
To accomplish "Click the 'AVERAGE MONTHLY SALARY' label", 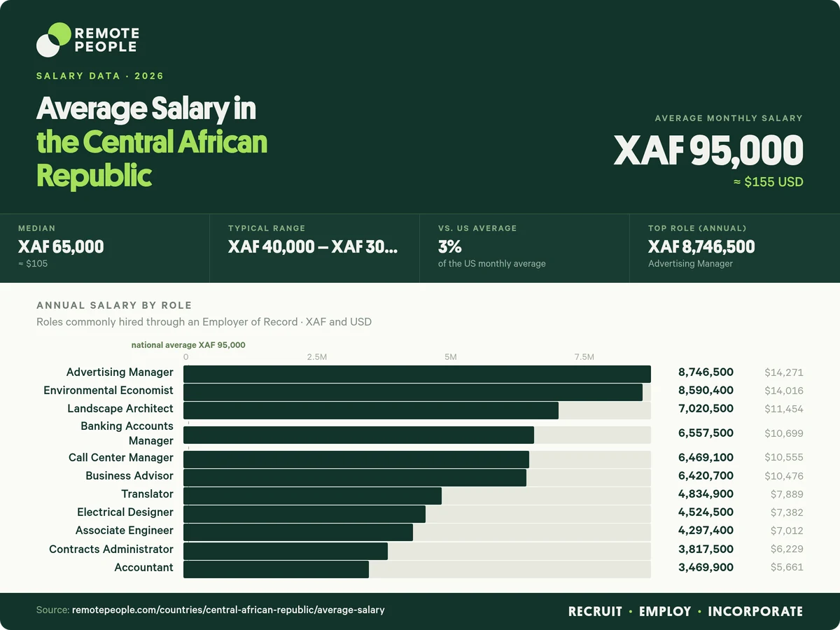I will (x=729, y=118).
